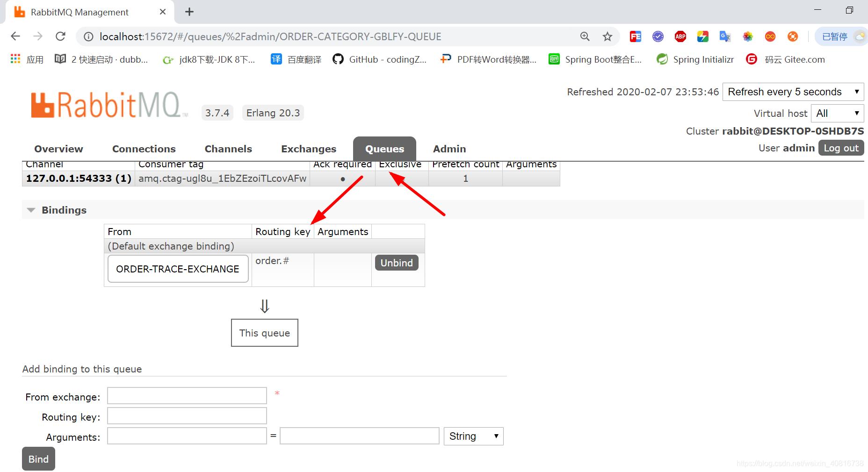Open the Spring Initializr bookmark
Screen dimensions: 868x472
tap(695, 59)
